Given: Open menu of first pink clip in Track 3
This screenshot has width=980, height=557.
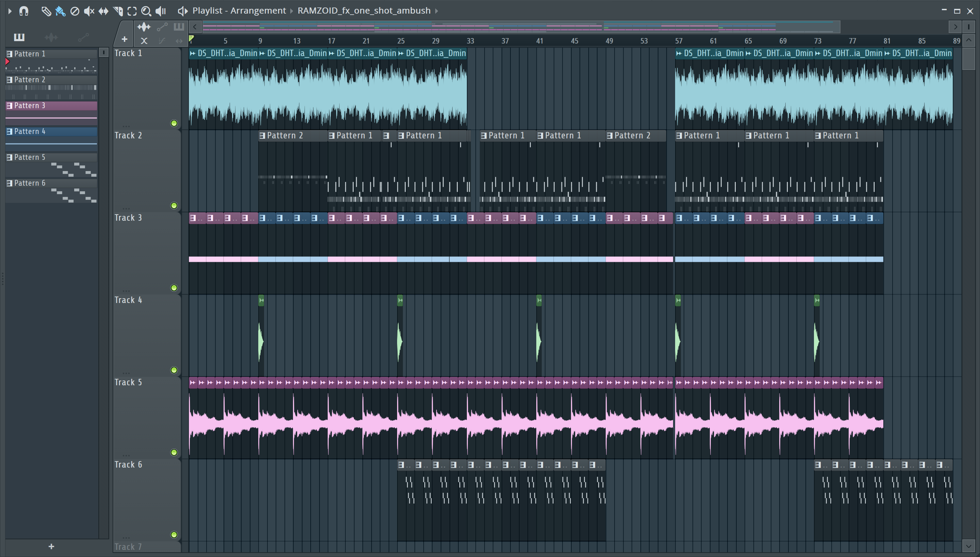Looking at the screenshot, I should point(193,218).
